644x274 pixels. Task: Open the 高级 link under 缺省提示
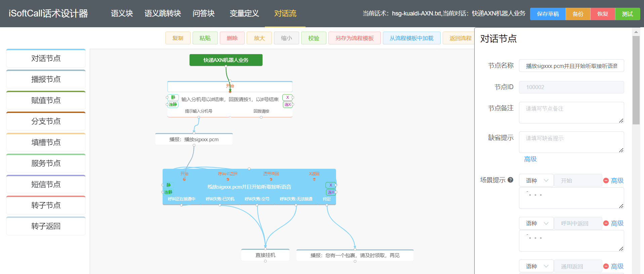tap(530, 159)
